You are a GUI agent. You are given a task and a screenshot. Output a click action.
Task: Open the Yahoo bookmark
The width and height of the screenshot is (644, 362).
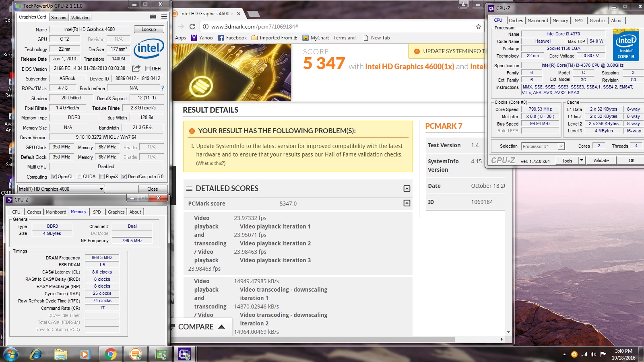(202, 38)
